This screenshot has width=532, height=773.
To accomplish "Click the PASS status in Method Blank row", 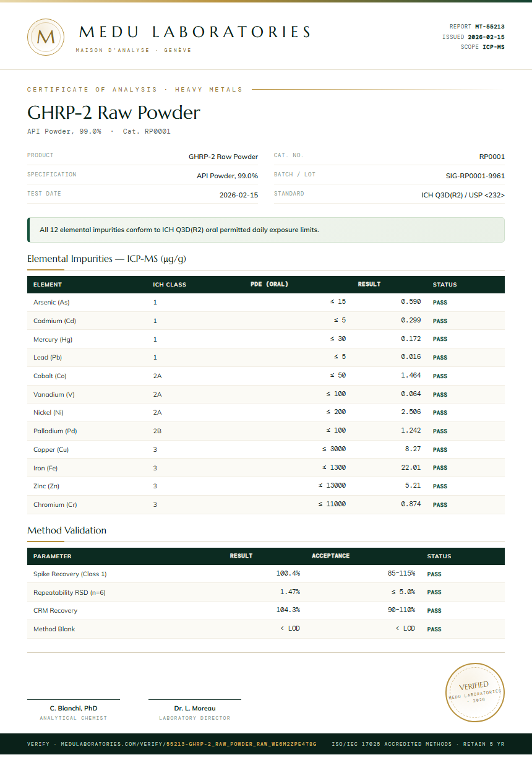I will 434,629.
